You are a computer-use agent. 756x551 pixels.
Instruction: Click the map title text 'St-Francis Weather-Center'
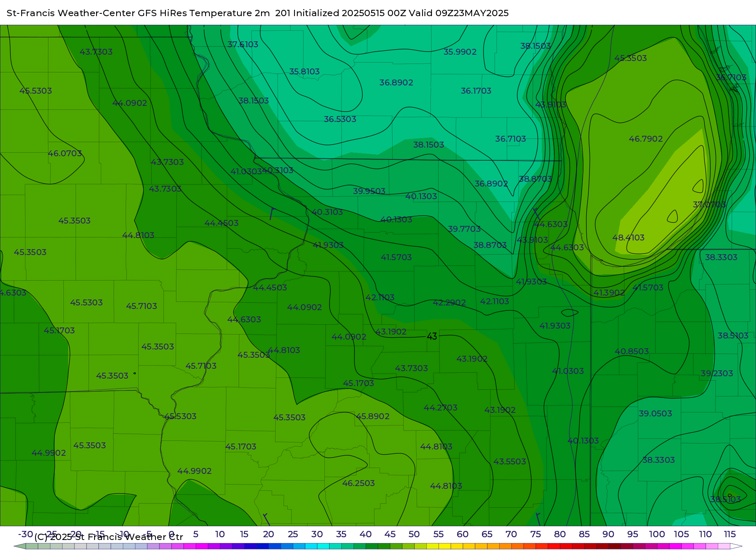pyautogui.click(x=71, y=13)
